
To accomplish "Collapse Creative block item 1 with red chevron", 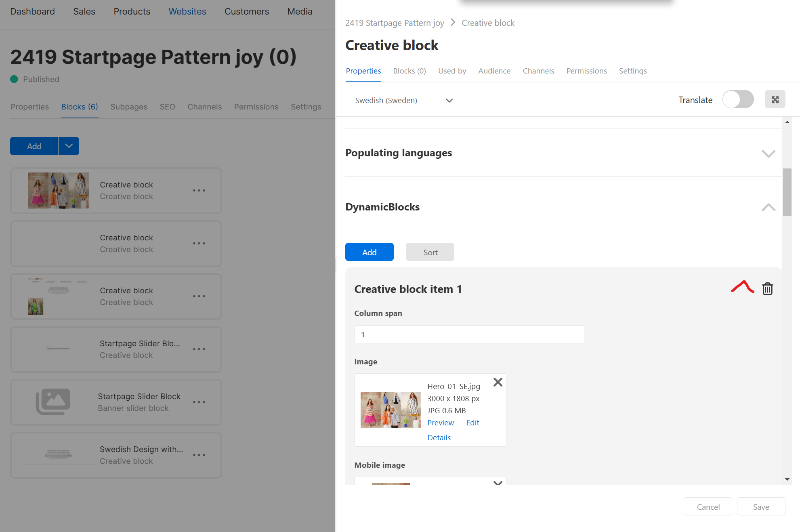I will click(742, 287).
